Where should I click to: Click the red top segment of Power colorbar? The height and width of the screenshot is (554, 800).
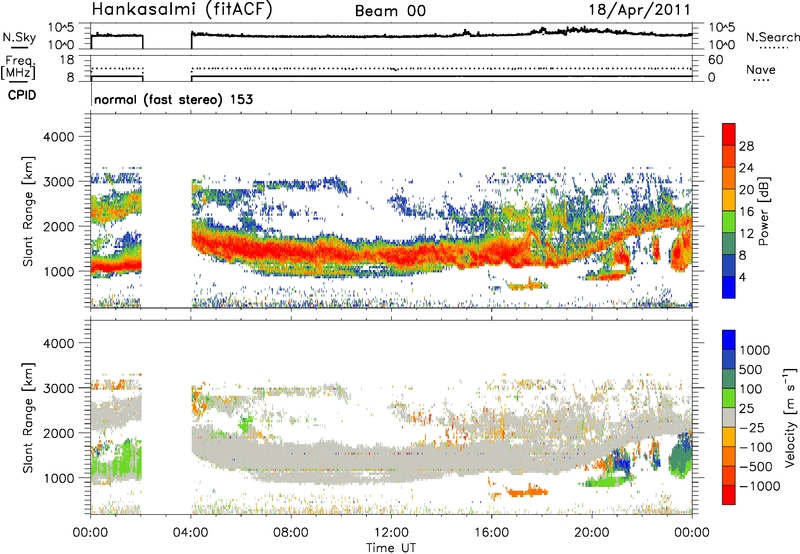point(729,134)
